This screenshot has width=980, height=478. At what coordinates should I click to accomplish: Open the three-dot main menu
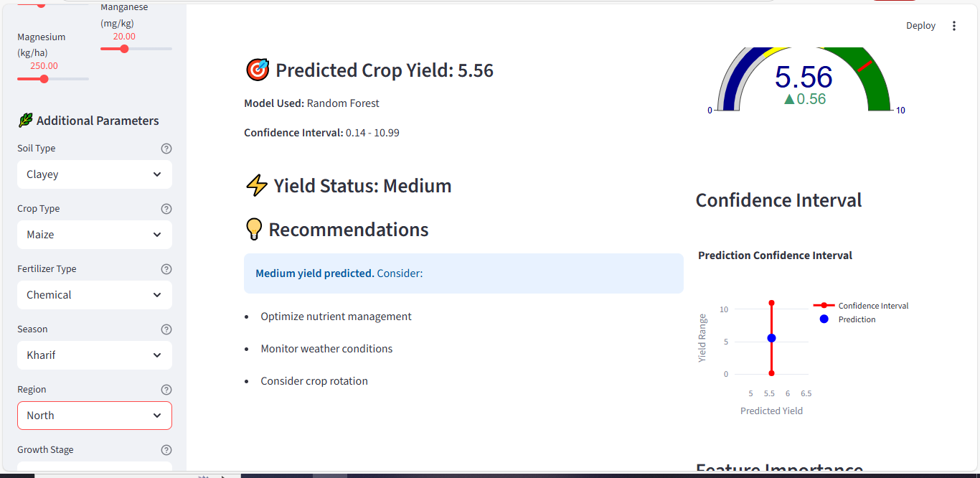(x=954, y=26)
